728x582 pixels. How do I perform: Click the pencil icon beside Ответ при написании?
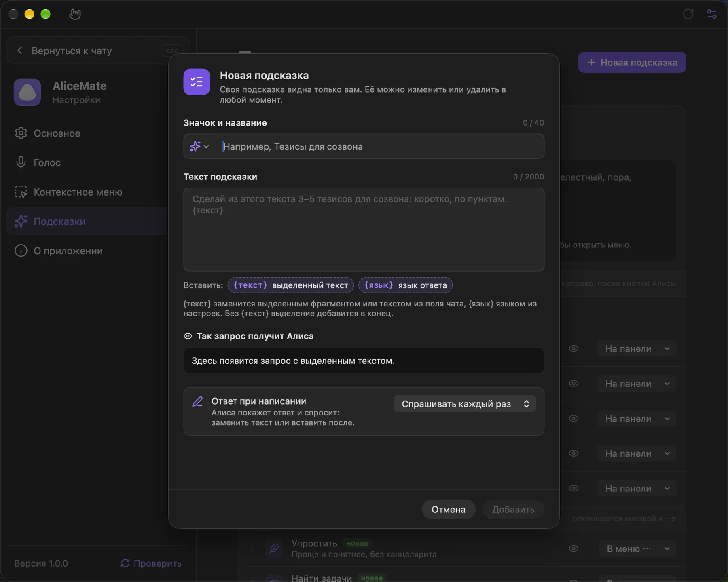click(x=197, y=401)
